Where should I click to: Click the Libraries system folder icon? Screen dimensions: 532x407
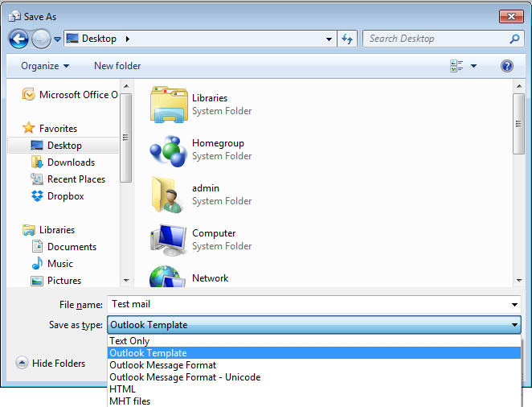point(169,105)
